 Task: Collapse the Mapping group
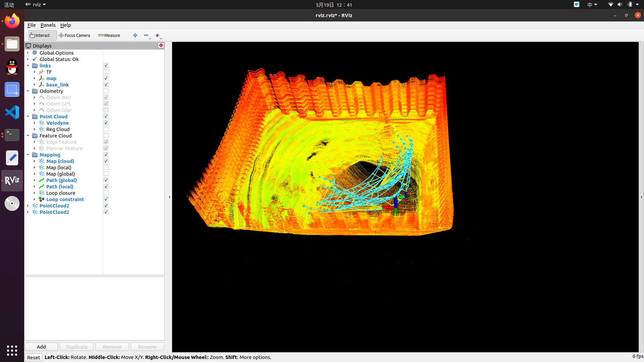[28, 155]
